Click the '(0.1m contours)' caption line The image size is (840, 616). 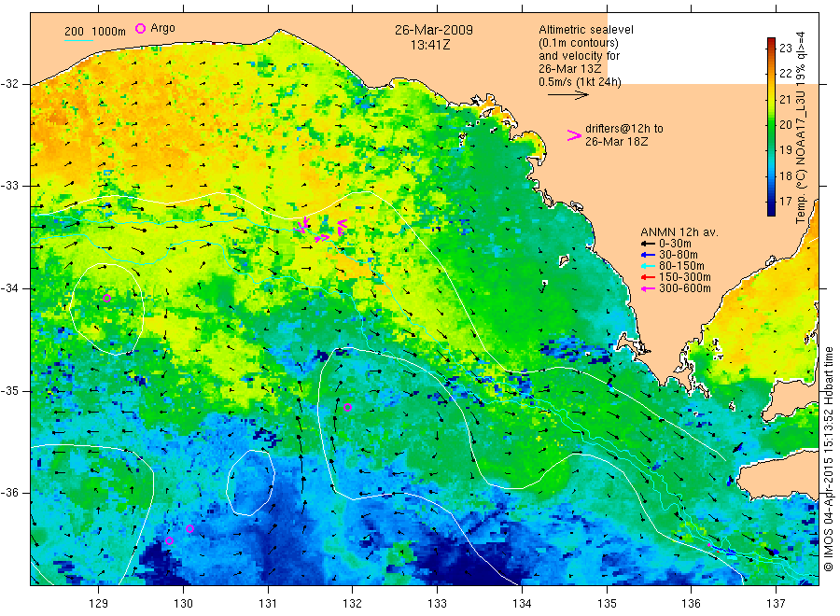coord(579,43)
